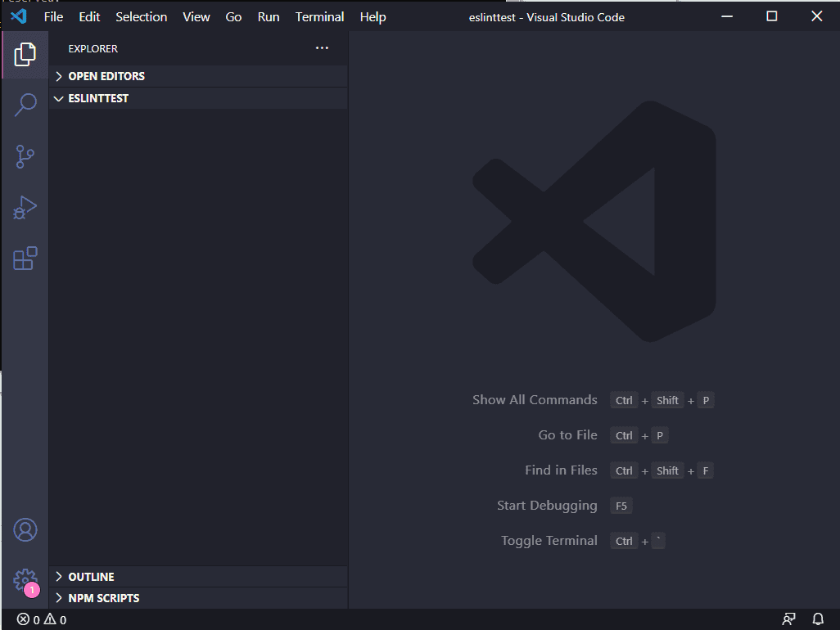Click empty area of ESLINTTEST file tree
The width and height of the screenshot is (840, 630).
(x=198, y=337)
